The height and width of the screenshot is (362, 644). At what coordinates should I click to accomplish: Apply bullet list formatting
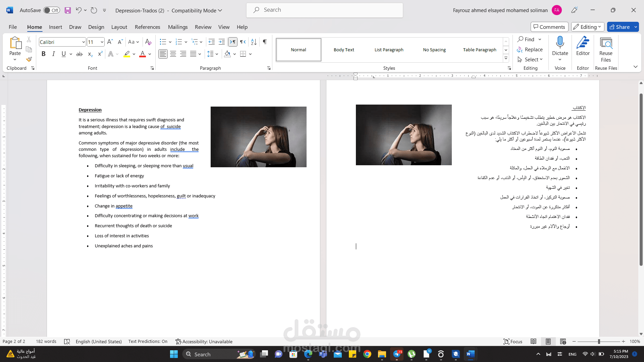163,42
